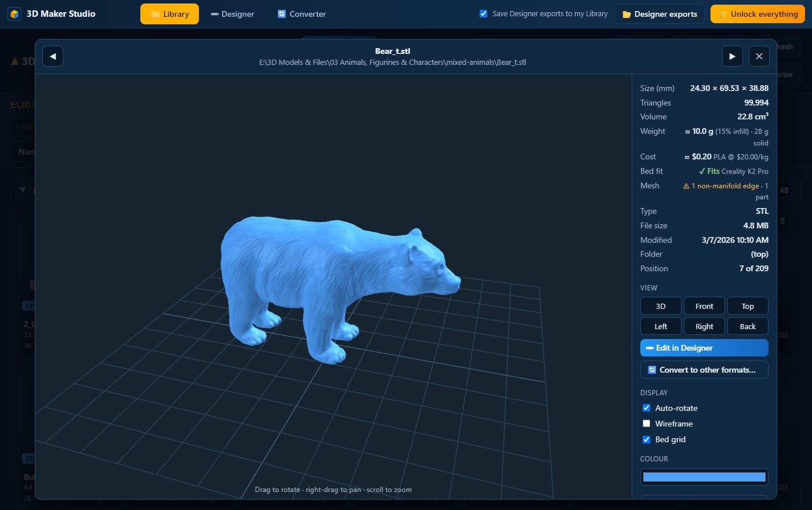The width and height of the screenshot is (812, 510).
Task: Click the file name title Bear_t.stl
Action: 393,51
